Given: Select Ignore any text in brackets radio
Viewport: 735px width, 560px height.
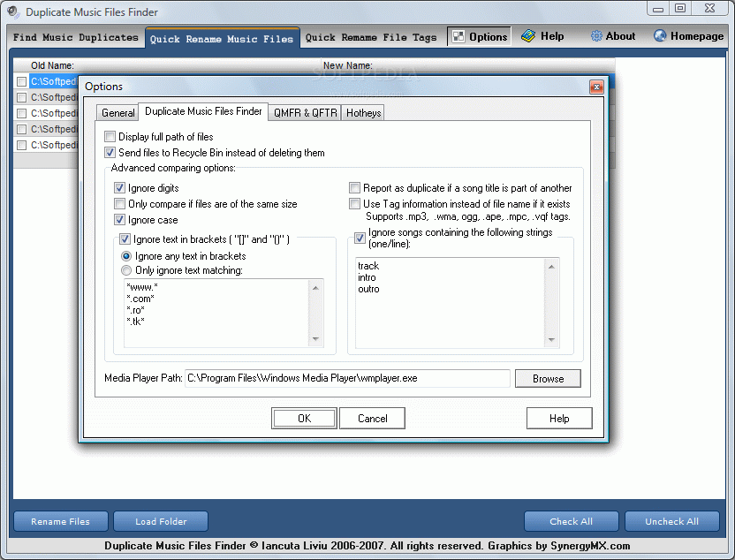Looking at the screenshot, I should (126, 256).
